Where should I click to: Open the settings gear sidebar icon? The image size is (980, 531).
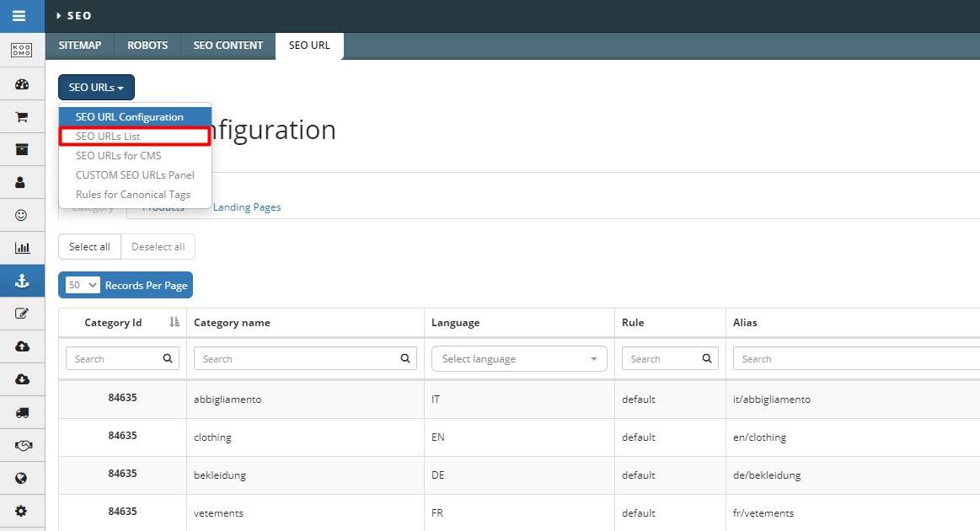pos(21,511)
